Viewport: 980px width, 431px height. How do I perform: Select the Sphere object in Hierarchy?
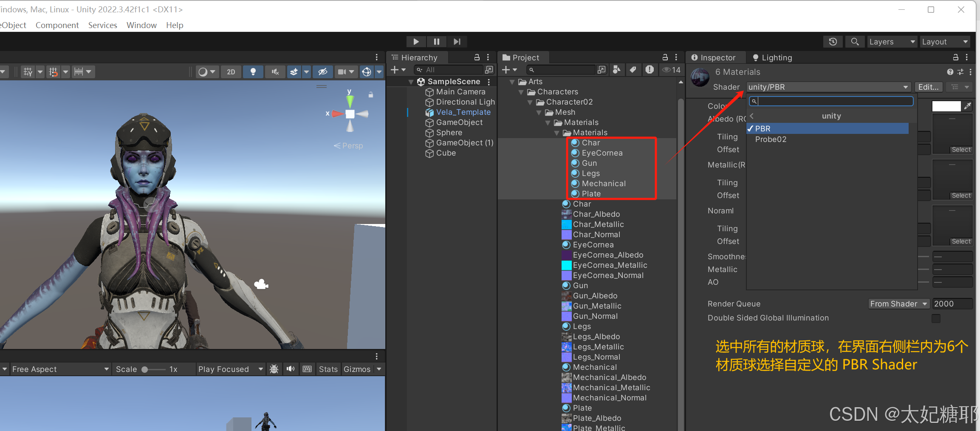click(x=449, y=133)
